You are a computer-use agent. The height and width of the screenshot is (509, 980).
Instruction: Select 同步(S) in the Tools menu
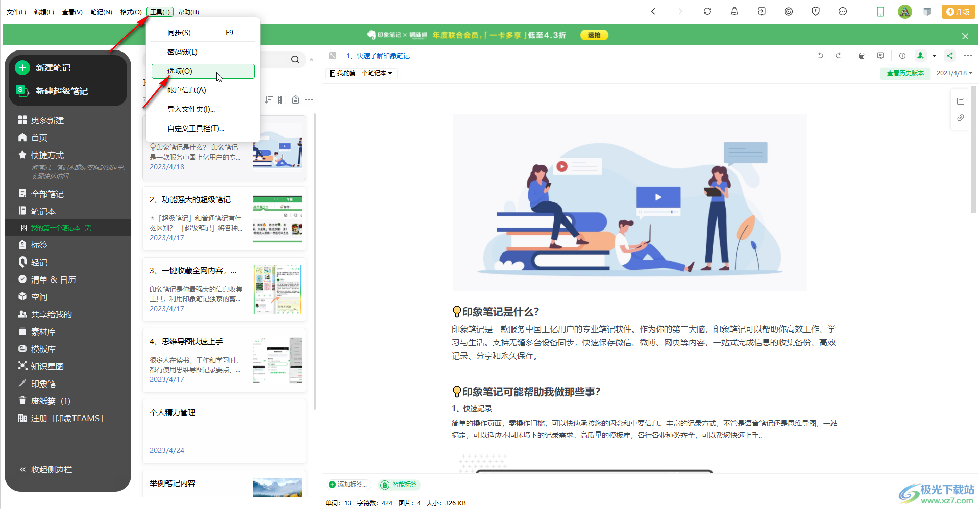[203, 33]
